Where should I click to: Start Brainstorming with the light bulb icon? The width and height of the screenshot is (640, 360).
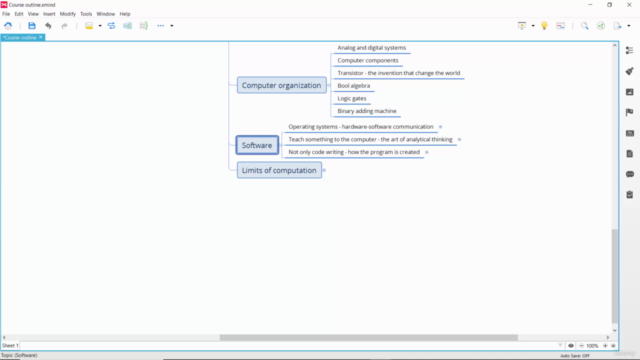[x=544, y=26]
